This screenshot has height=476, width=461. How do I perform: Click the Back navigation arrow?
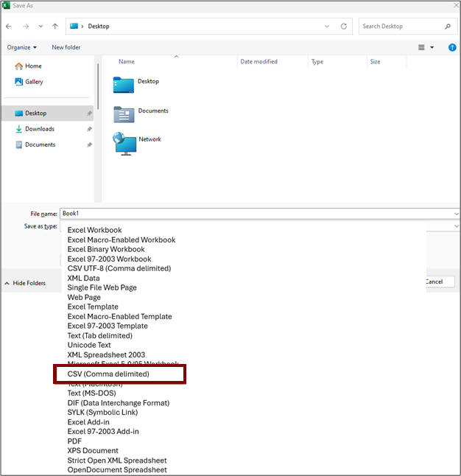point(9,27)
